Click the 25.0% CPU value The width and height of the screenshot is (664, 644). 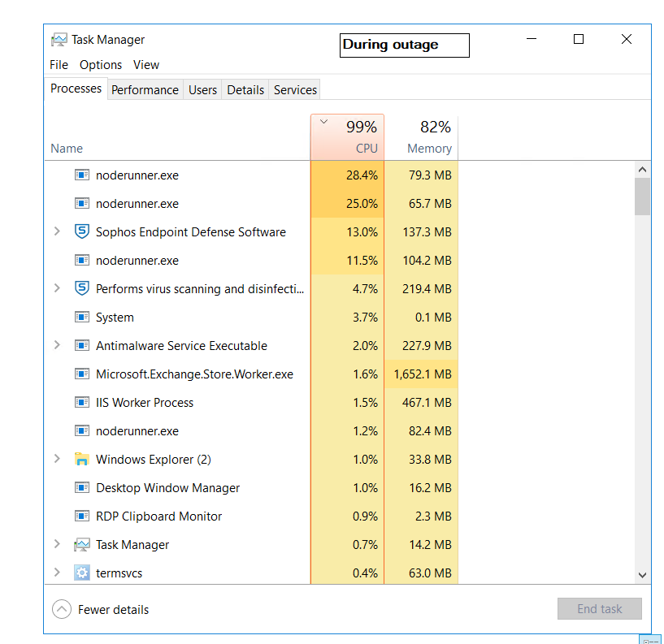tap(362, 204)
